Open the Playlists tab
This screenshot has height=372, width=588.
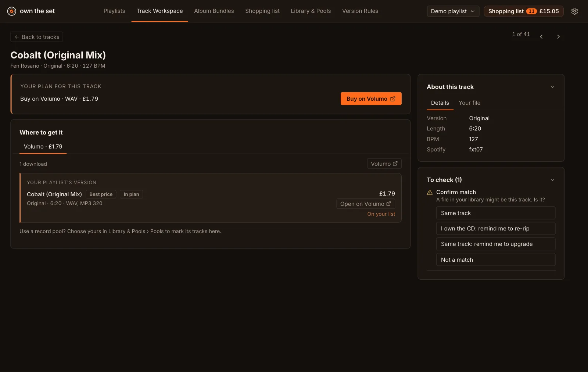pyautogui.click(x=114, y=11)
